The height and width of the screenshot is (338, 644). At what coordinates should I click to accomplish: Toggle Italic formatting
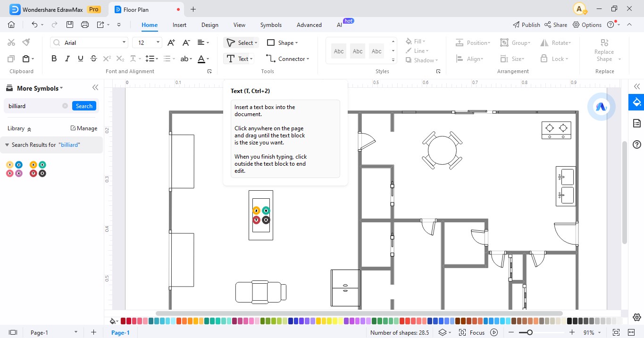point(67,59)
